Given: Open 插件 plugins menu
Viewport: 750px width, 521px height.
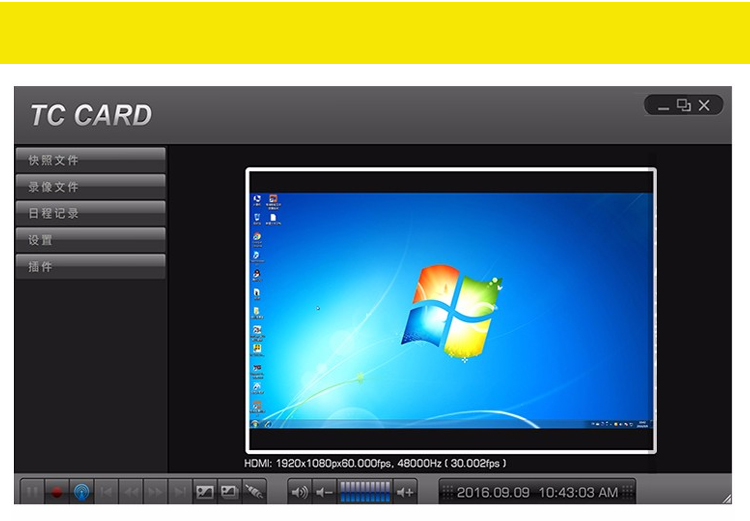Looking at the screenshot, I should click(x=90, y=267).
